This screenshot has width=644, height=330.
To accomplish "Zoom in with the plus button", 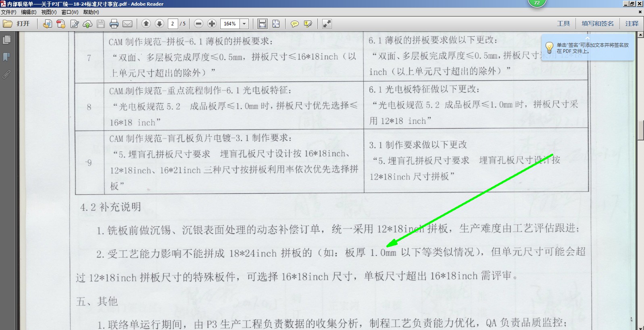I will tap(212, 24).
